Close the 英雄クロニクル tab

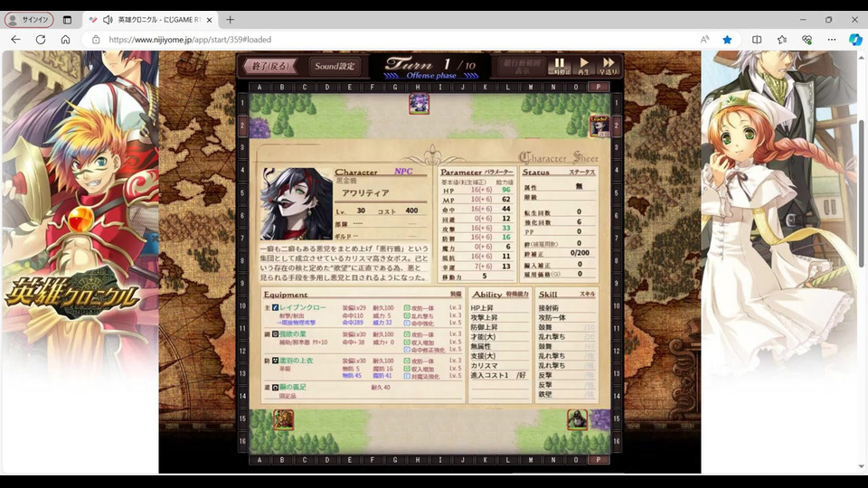[x=209, y=20]
